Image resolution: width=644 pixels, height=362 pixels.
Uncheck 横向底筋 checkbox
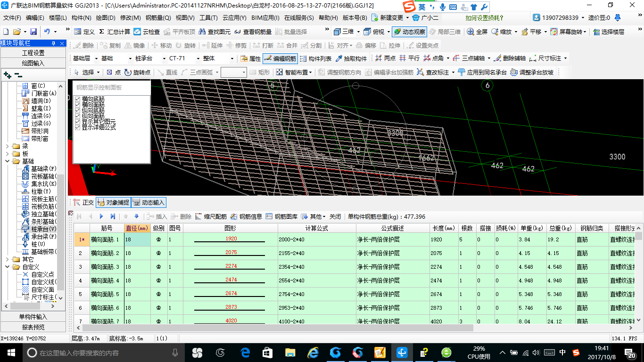point(78,99)
